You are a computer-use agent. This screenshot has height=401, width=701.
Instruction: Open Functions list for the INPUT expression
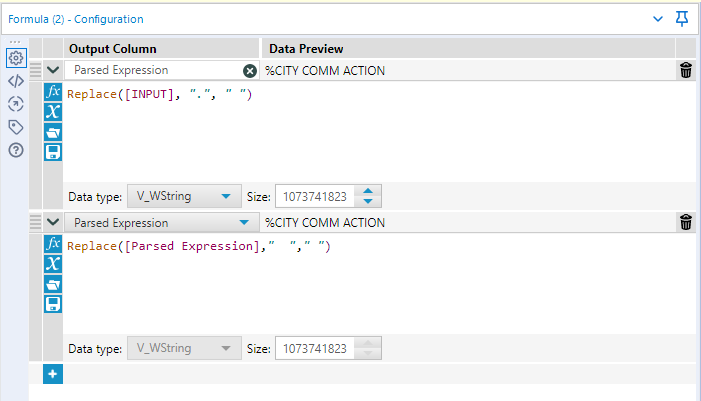point(53,92)
